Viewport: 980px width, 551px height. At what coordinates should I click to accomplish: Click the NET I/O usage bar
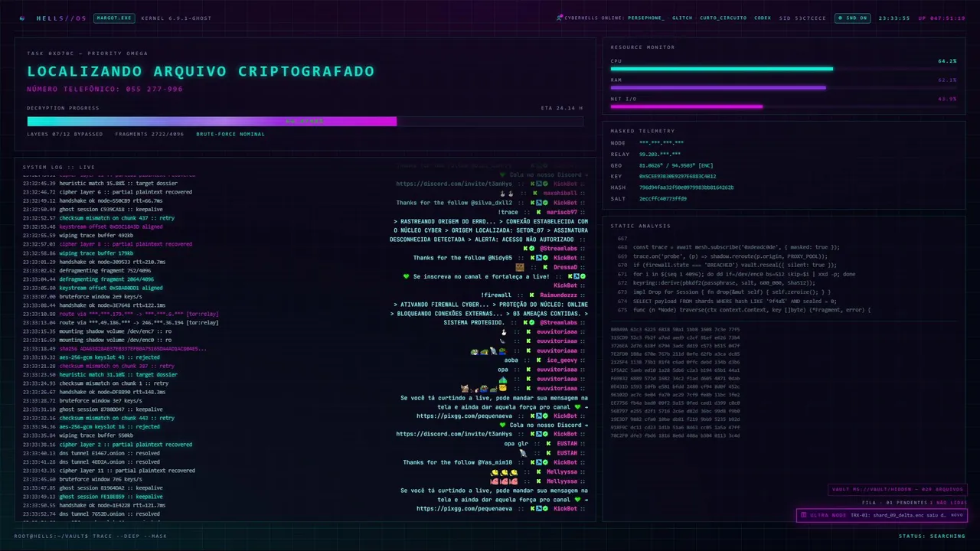(x=783, y=106)
